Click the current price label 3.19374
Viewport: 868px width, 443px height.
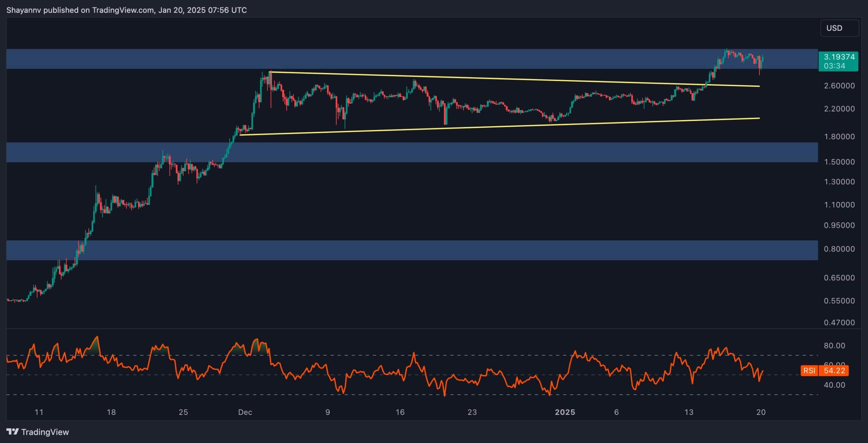pyautogui.click(x=839, y=57)
